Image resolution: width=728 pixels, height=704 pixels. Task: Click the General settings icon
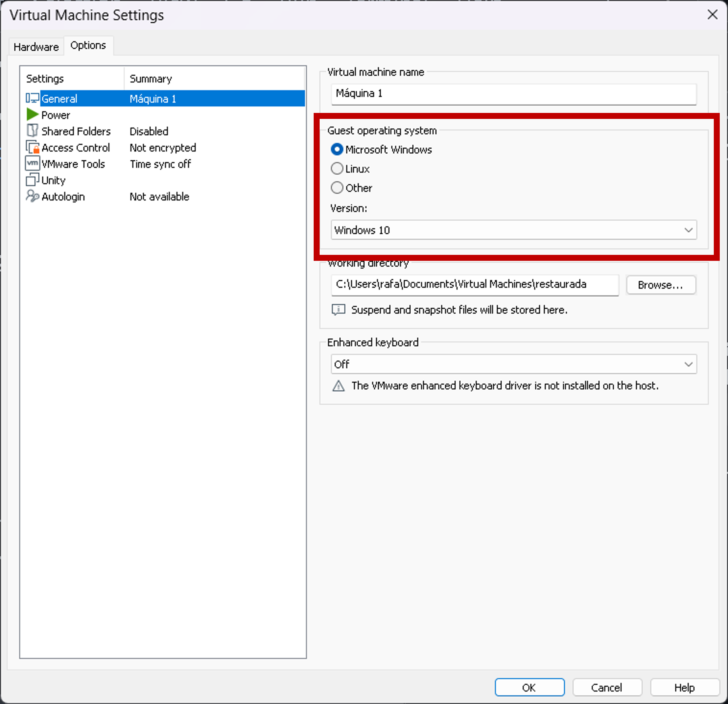(x=33, y=98)
